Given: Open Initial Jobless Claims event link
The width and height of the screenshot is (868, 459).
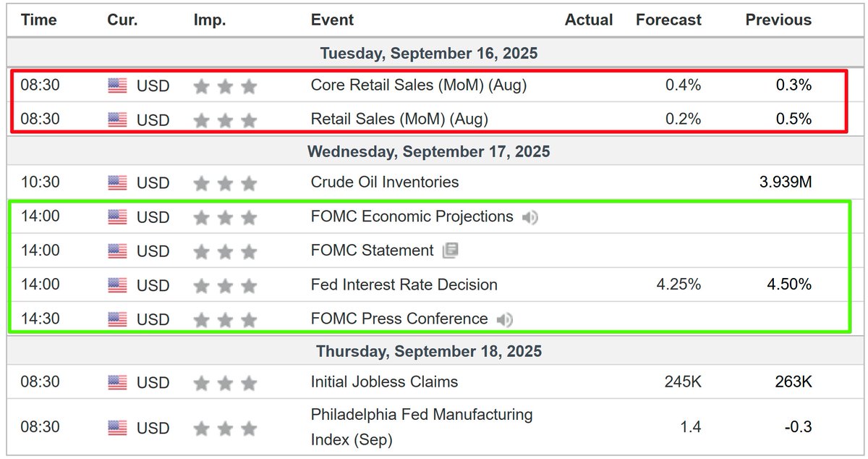Looking at the screenshot, I should 384,382.
